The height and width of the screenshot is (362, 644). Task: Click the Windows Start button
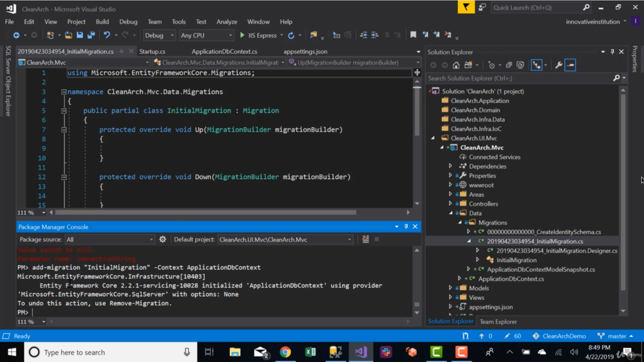[x=12, y=352]
